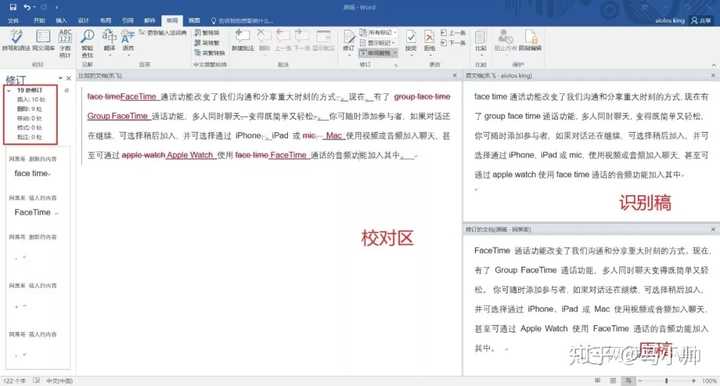Toggle the Track Changes button
The width and height of the screenshot is (720, 386).
pos(349,40)
